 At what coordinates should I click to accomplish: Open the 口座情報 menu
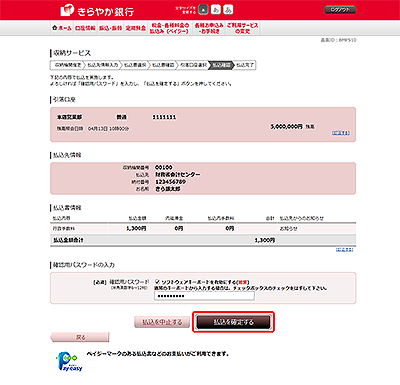point(85,28)
